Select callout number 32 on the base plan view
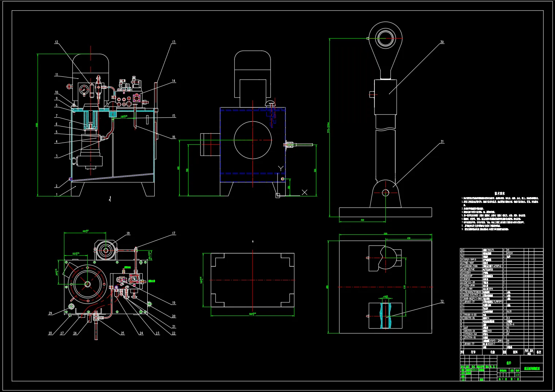This screenshot has height=392, width=555. pos(442,302)
